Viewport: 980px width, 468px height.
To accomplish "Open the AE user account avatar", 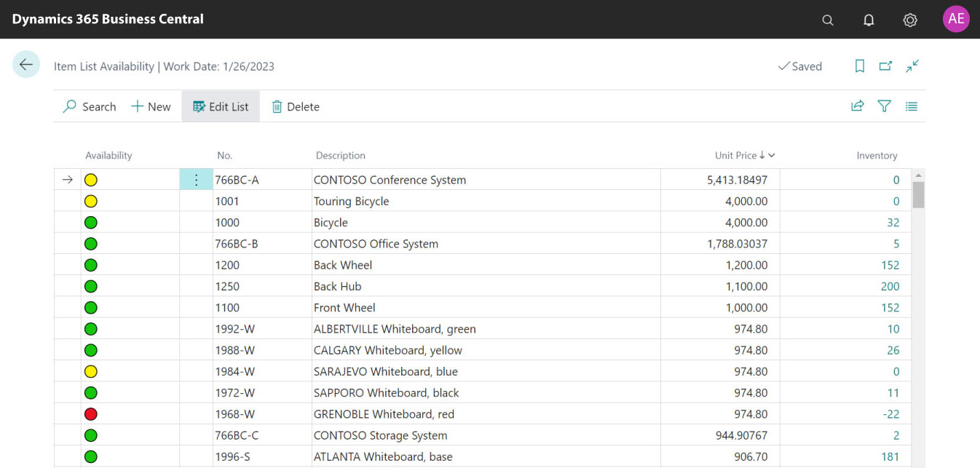I will (x=956, y=20).
